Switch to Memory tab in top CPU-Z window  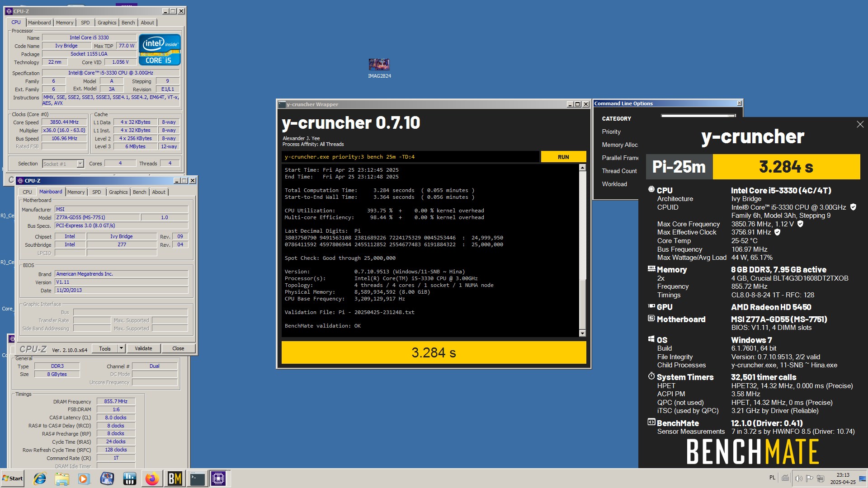click(65, 23)
